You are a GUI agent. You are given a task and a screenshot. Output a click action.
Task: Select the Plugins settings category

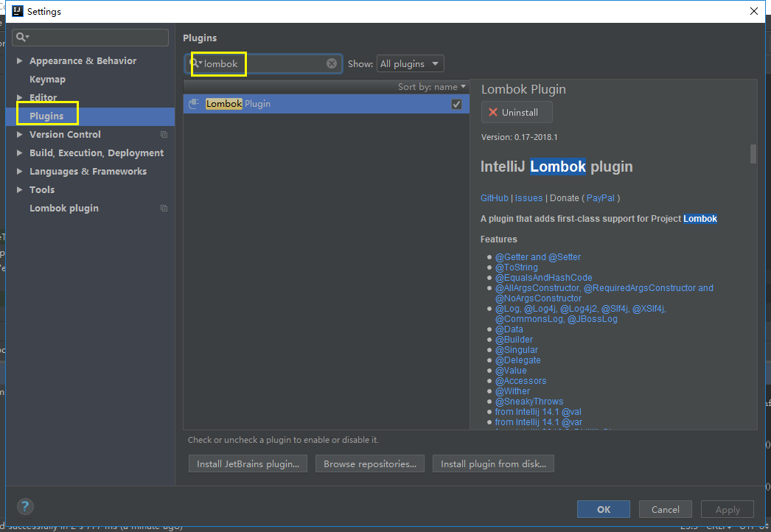[x=46, y=116]
